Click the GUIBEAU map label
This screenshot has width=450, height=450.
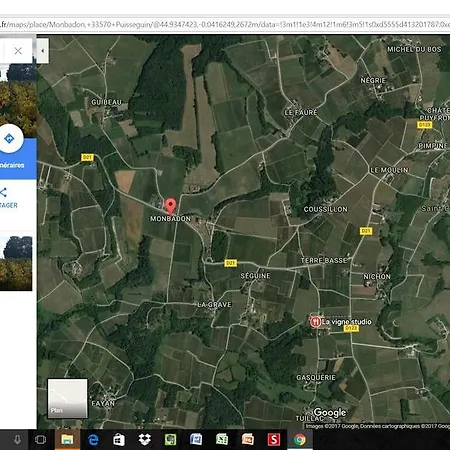point(107,102)
